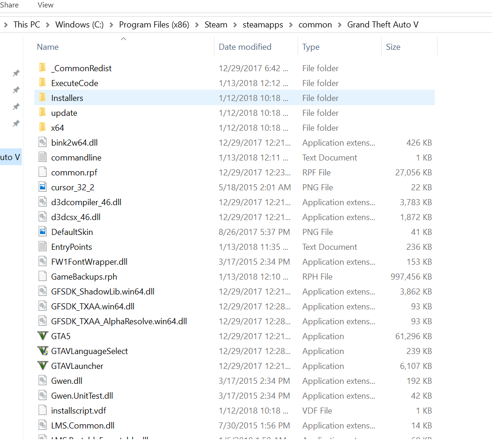Click 27,056 KB size value
The width and height of the screenshot is (492, 448).
click(413, 172)
